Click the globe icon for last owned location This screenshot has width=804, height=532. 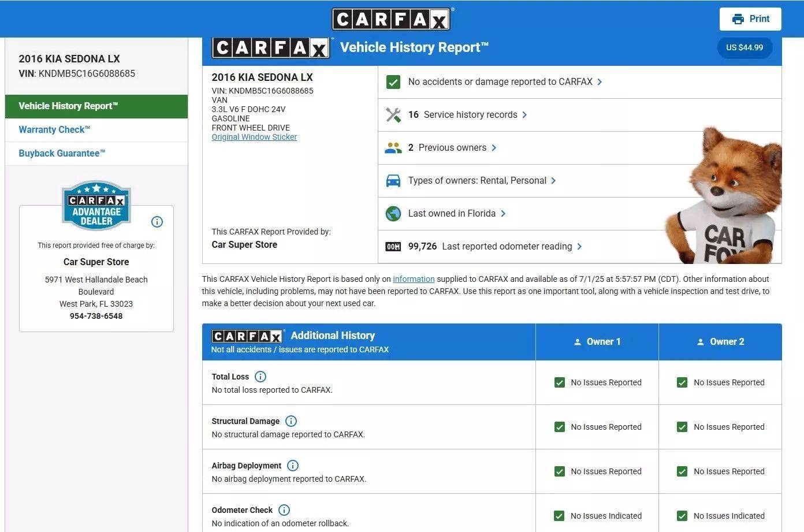click(393, 214)
